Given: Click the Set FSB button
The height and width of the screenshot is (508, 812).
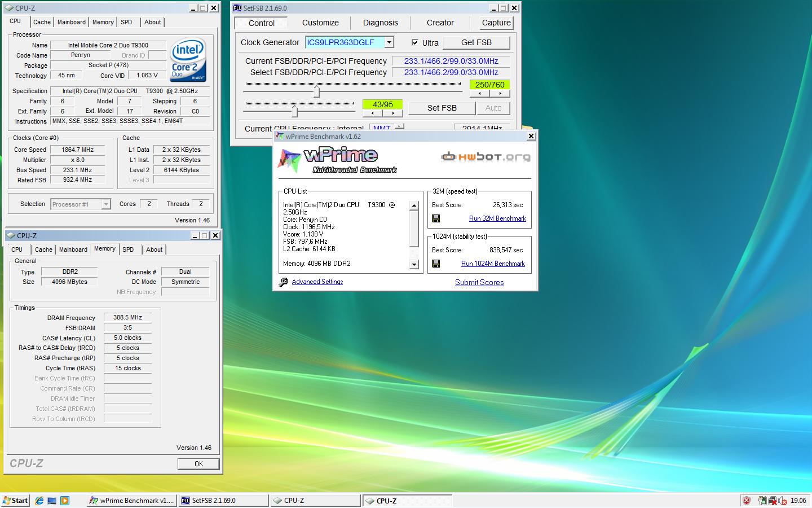Looking at the screenshot, I should [x=442, y=108].
